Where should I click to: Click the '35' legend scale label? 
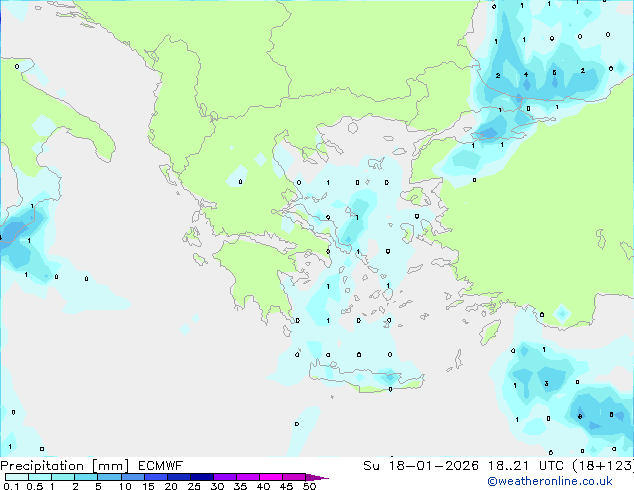240,486
